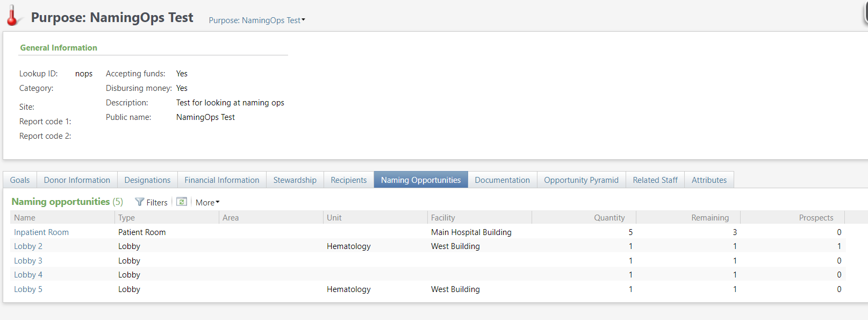Viewport: 868px width, 320px height.
Task: Switch to the Recipients tab
Action: tap(348, 180)
